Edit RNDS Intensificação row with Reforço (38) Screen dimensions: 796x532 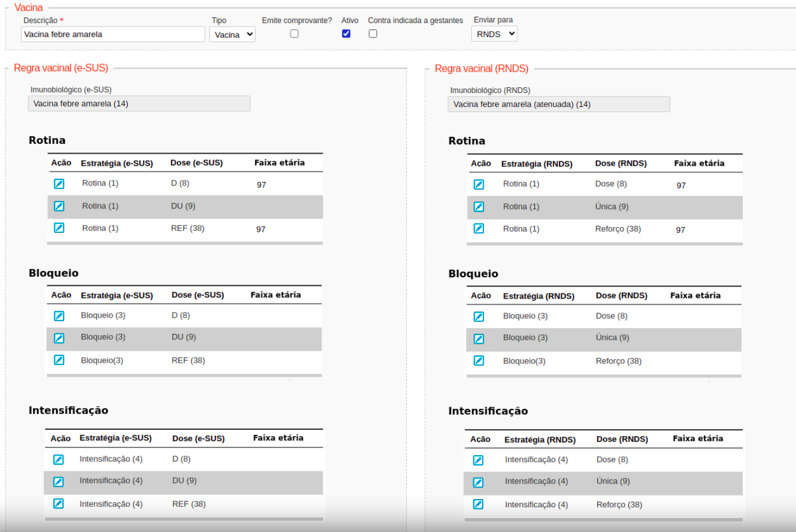[478, 504]
